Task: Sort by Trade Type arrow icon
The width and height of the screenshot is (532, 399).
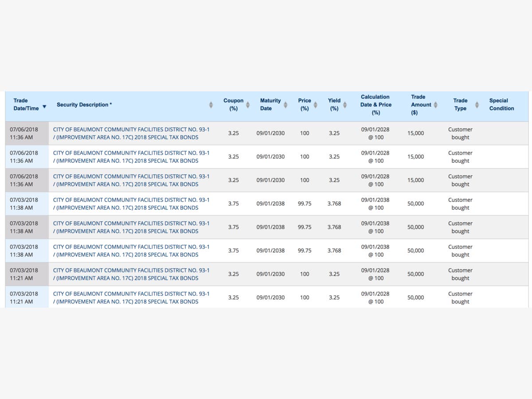Action: [477, 105]
